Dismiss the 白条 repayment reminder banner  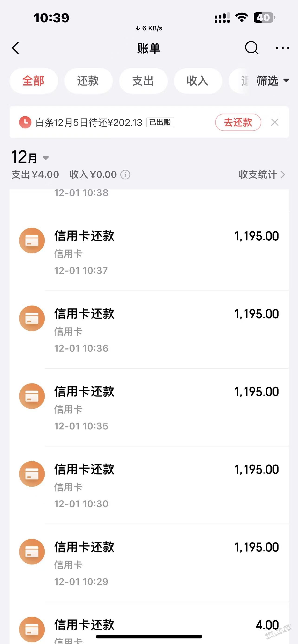coord(275,122)
